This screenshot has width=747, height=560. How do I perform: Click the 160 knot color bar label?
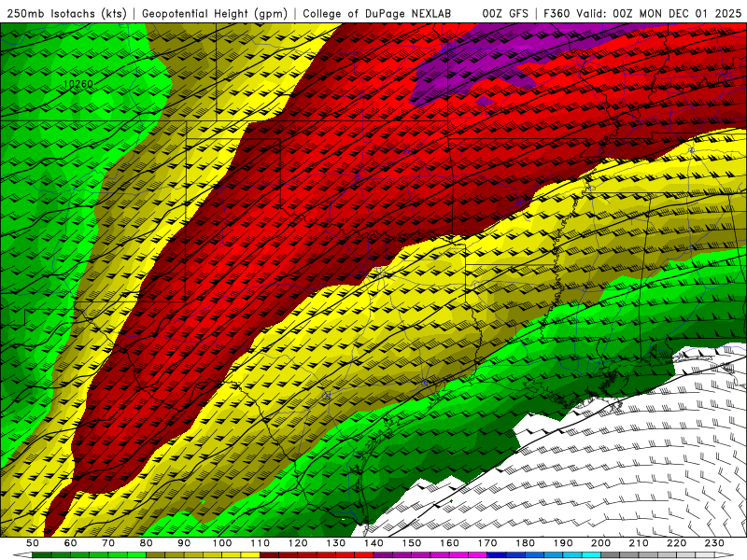point(449,543)
